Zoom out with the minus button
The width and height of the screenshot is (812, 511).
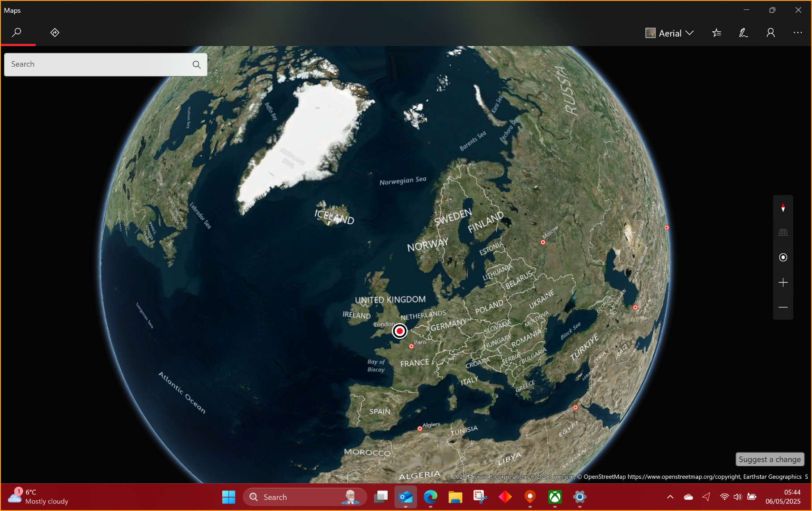coord(783,307)
